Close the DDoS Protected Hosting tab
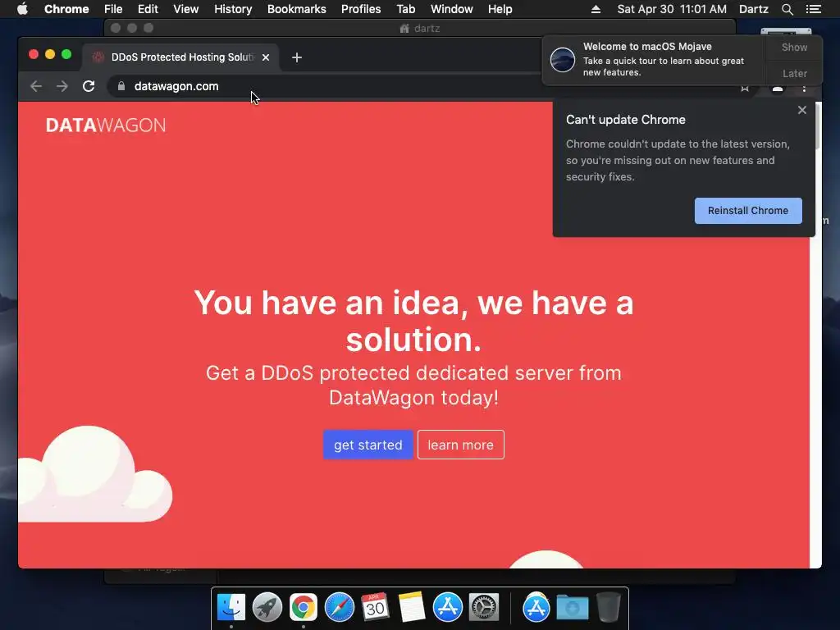This screenshot has height=630, width=840. pyautogui.click(x=266, y=57)
